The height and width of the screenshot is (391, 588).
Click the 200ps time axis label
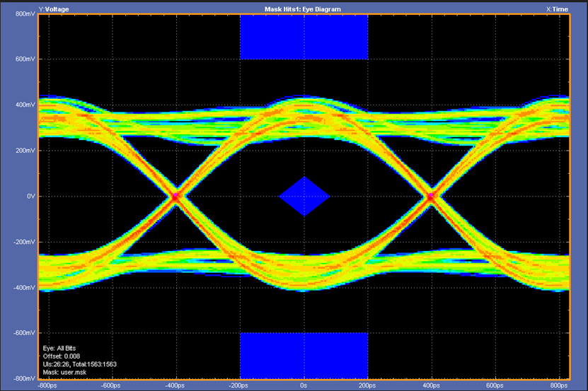[367, 386]
